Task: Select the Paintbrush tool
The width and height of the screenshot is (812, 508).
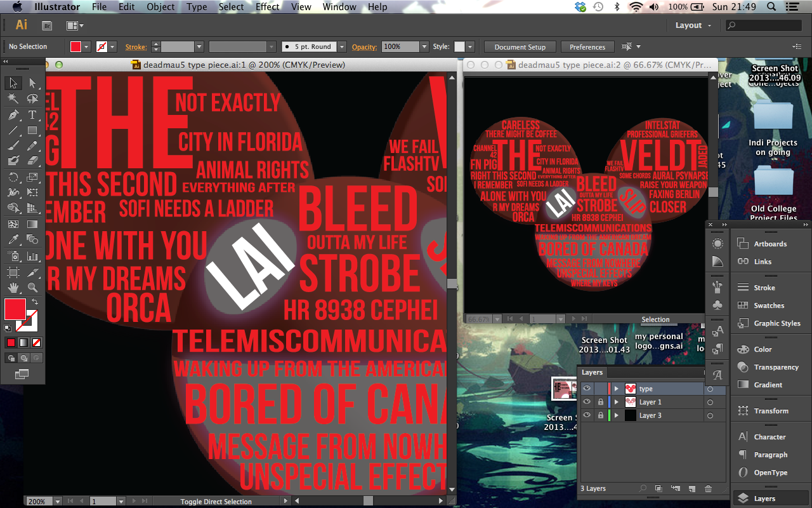Action: click(x=13, y=146)
